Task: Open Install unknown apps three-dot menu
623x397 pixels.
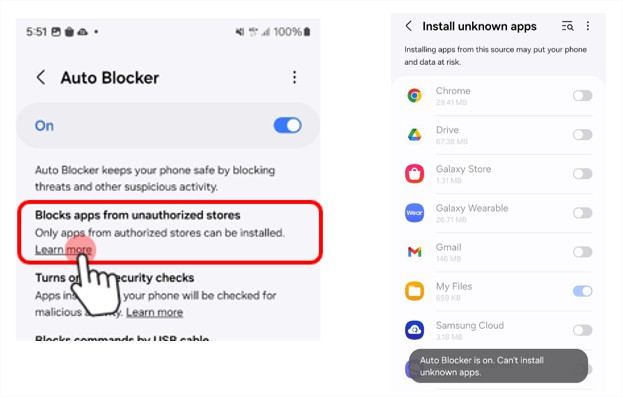Action: [x=588, y=26]
